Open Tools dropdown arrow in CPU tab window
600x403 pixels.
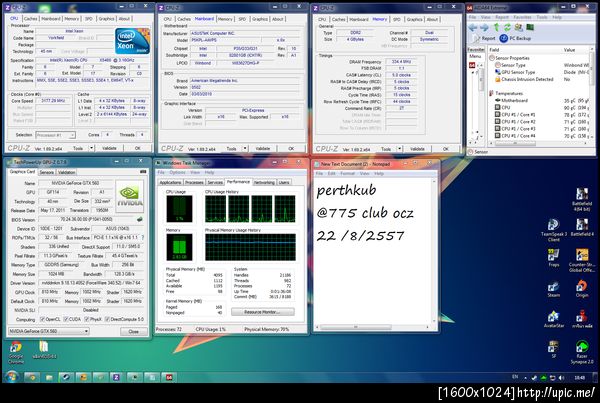[91, 148]
